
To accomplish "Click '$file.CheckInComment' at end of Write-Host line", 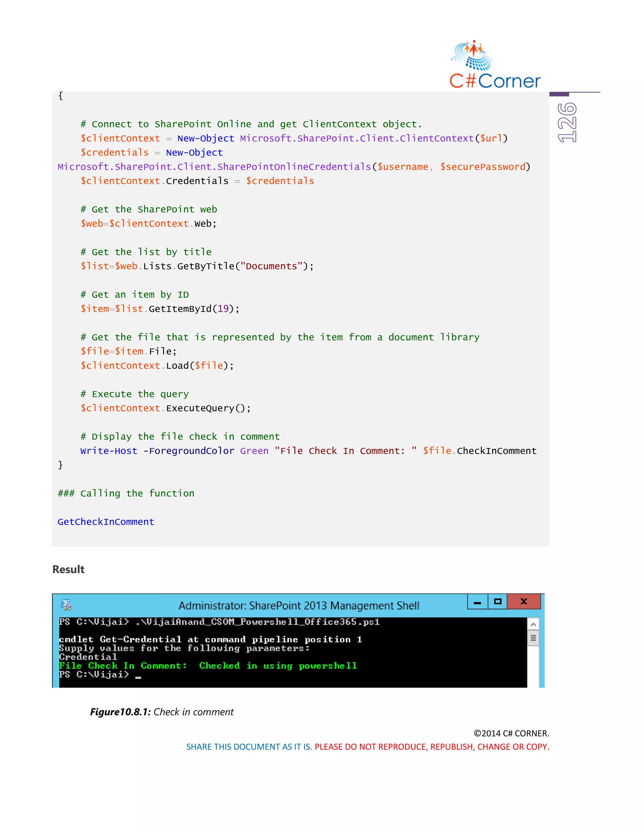I will (x=480, y=451).
